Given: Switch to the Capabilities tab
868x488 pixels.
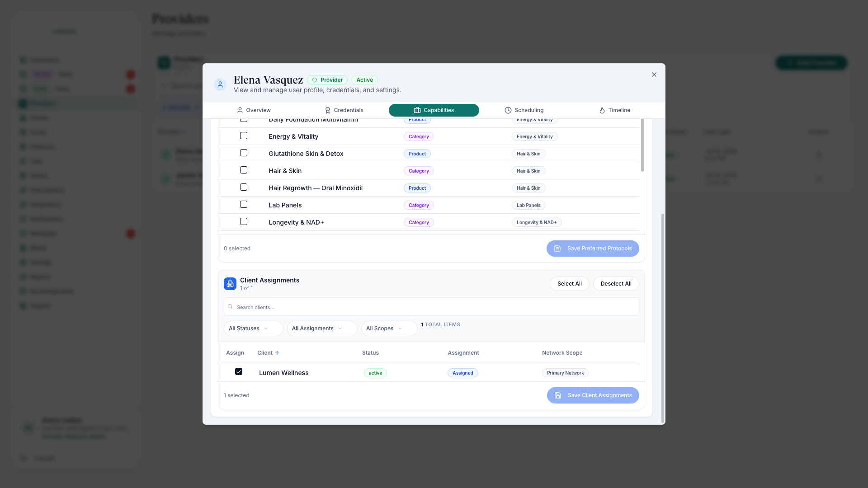Looking at the screenshot, I should 434,110.
